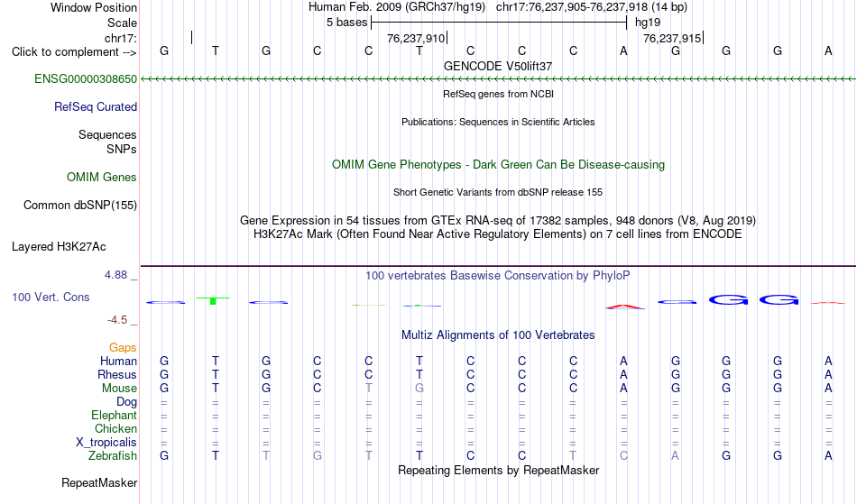
Task: Click the H3K27Ac Mark ENCODE track title
Action: click(x=498, y=234)
